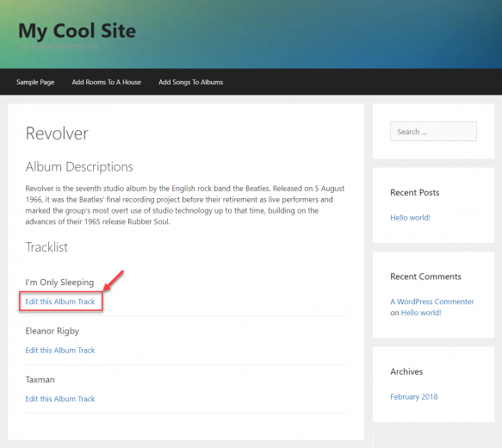The height and width of the screenshot is (448, 502).
Task: Open the February 2018 archive
Action: (413, 397)
